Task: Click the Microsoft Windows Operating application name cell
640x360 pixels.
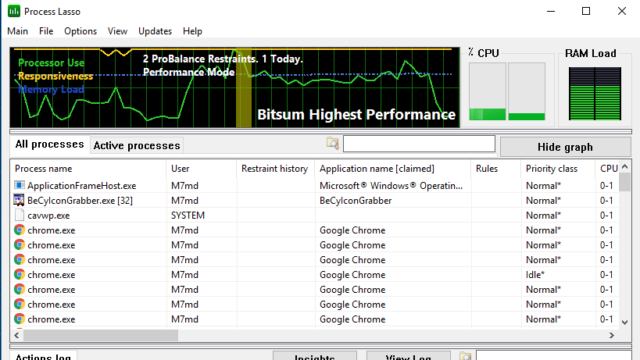Action: (x=391, y=186)
